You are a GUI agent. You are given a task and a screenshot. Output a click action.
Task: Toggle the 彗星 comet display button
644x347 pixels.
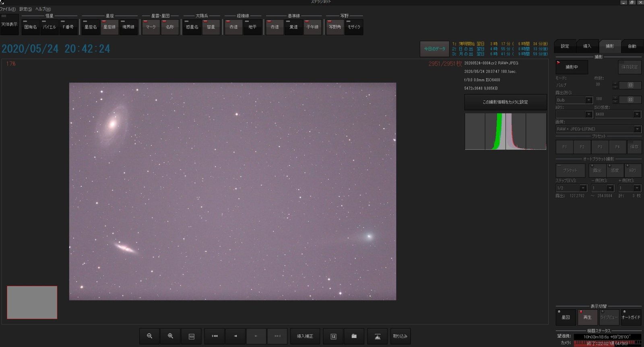tap(211, 27)
